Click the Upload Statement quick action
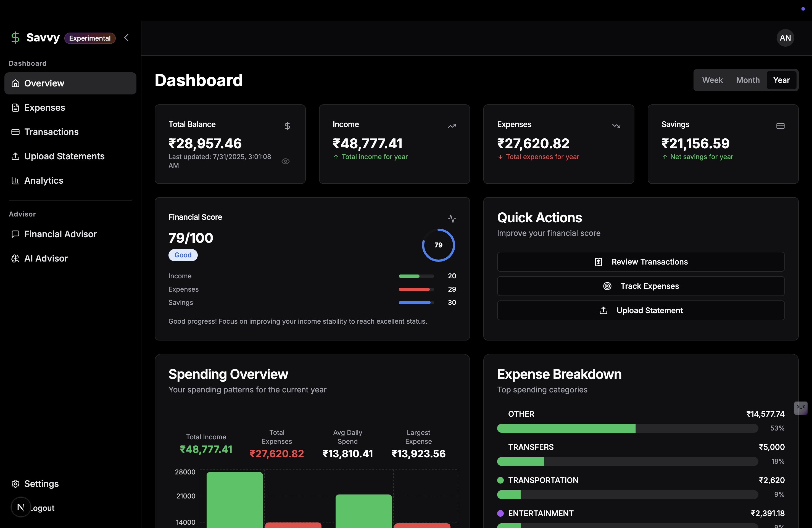The width and height of the screenshot is (812, 528). [640, 310]
